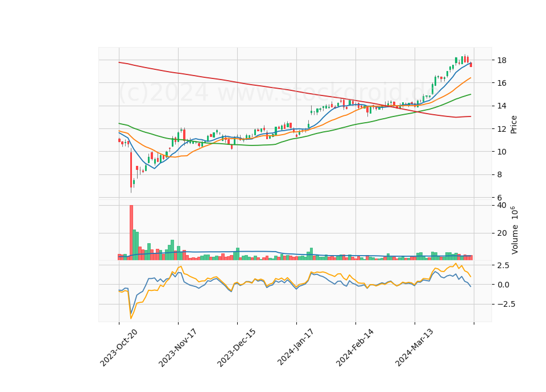The height and width of the screenshot is (392, 546).
Task: Click the 2024-Mar-13 date label
Action: (414, 347)
